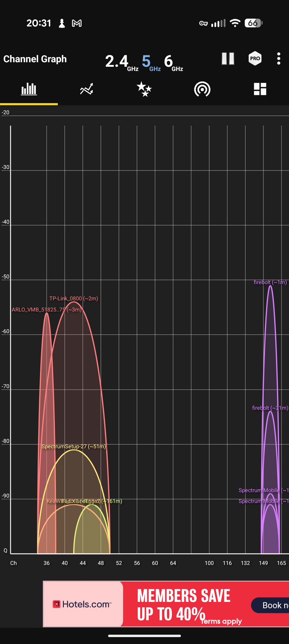The height and width of the screenshot is (644, 289).
Task: Tap the SpectrumSetup-27 network label
Action: 73,446
